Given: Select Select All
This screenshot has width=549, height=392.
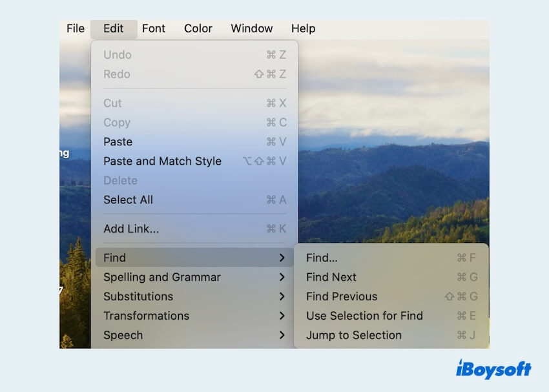Looking at the screenshot, I should (x=129, y=200).
